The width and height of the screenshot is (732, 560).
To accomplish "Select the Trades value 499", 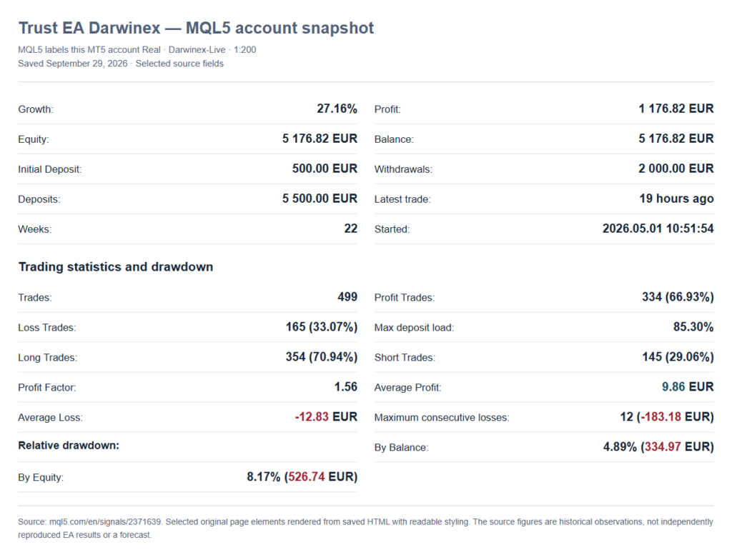I will [347, 297].
